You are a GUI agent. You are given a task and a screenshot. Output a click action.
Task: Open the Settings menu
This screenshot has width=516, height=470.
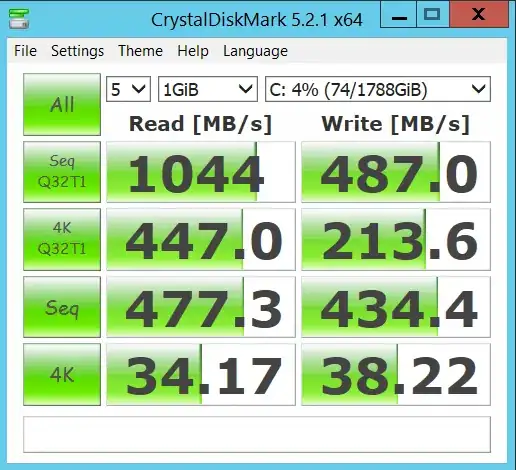[x=77, y=51]
